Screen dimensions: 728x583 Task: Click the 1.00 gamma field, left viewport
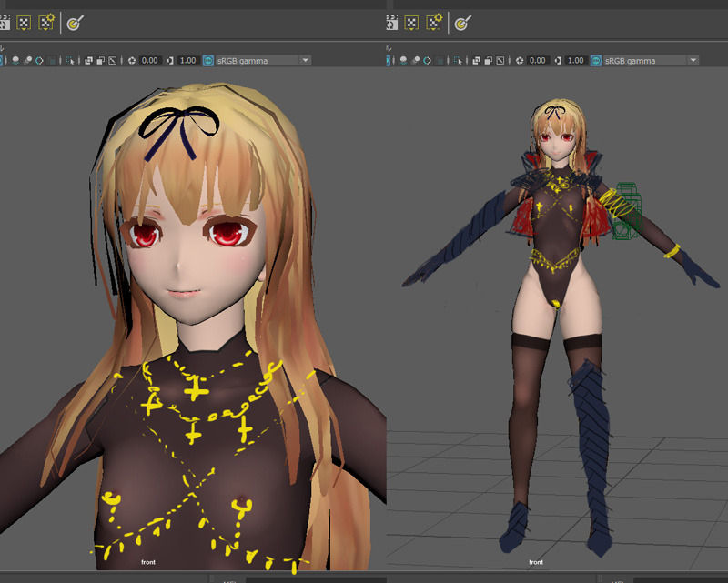[188, 60]
